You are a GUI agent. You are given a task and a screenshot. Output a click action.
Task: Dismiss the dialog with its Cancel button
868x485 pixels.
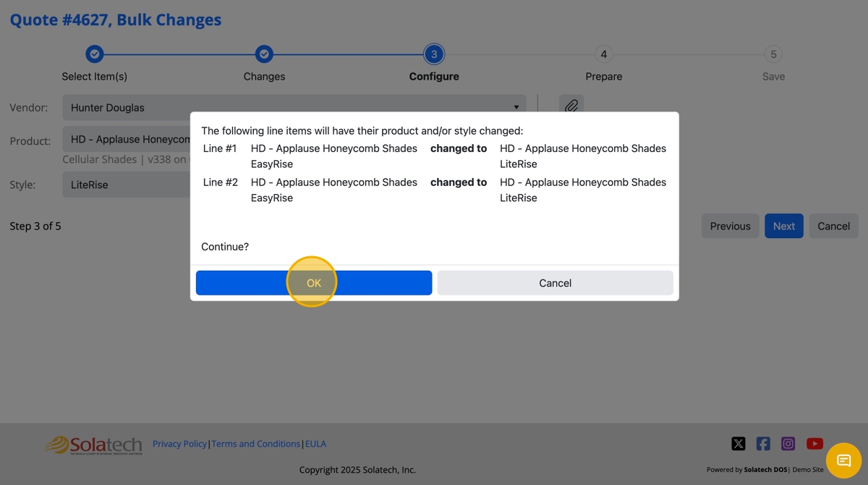point(555,283)
